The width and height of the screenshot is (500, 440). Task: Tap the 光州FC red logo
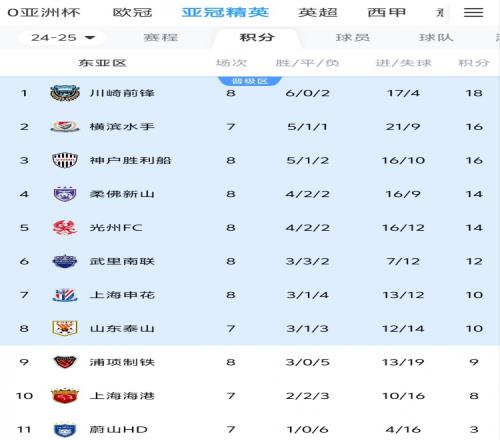click(x=65, y=228)
